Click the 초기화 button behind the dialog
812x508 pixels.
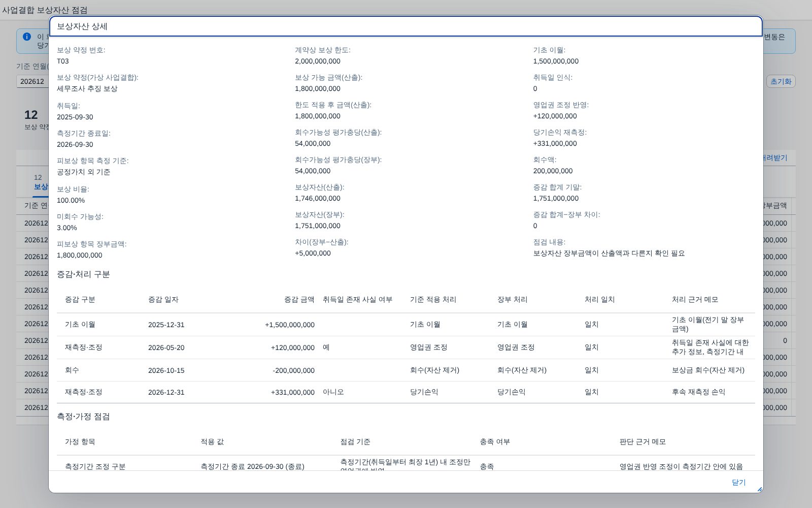pyautogui.click(x=781, y=81)
